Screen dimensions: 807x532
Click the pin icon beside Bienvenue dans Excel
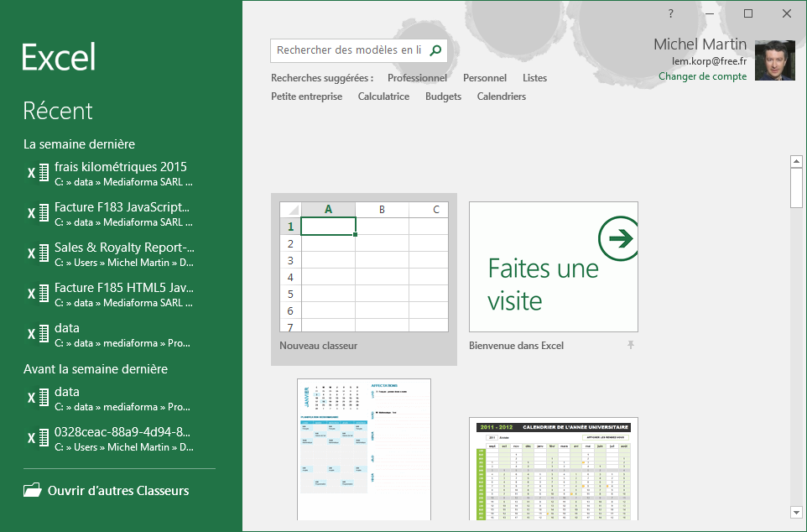coord(631,345)
